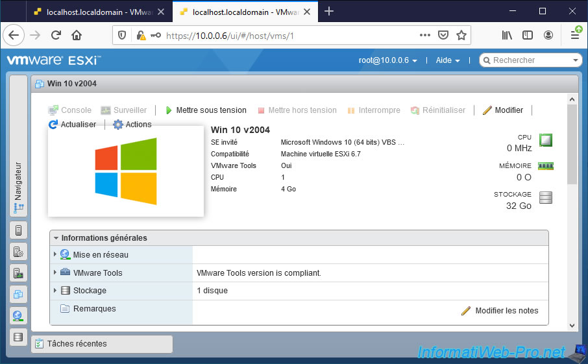Bookmark this page with the star icon

coord(461,36)
